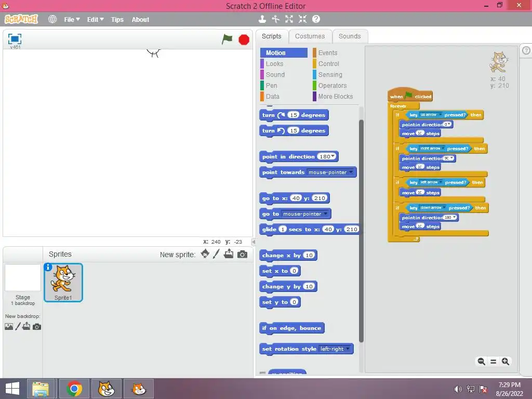Open Chrome from the Windows taskbar

pos(74,389)
